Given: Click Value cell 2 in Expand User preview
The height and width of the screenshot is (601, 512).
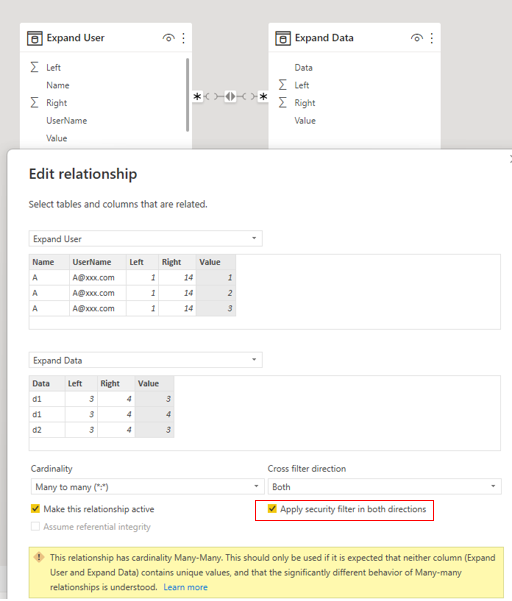Looking at the screenshot, I should point(216,293).
